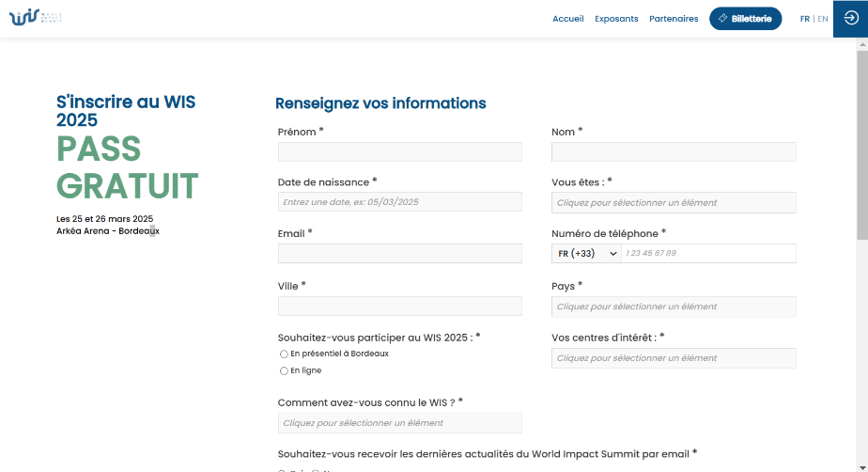The width and height of the screenshot is (868, 472).
Task: Select the En présentiel à Bordeaux radio option
Action: pos(284,354)
